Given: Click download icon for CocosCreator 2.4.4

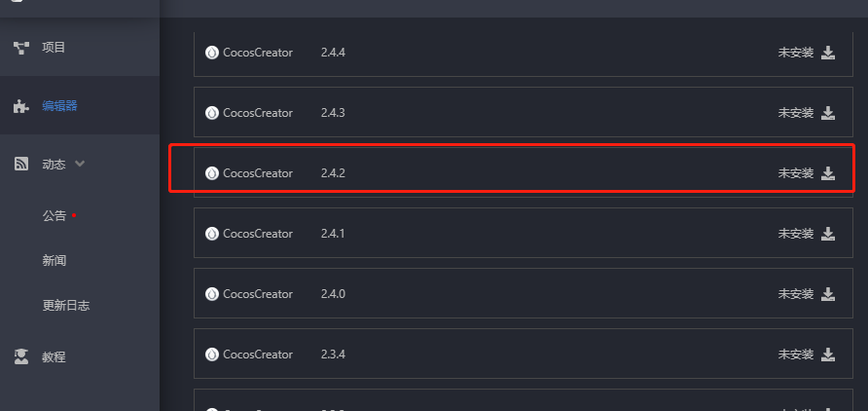Looking at the screenshot, I should coord(828,53).
